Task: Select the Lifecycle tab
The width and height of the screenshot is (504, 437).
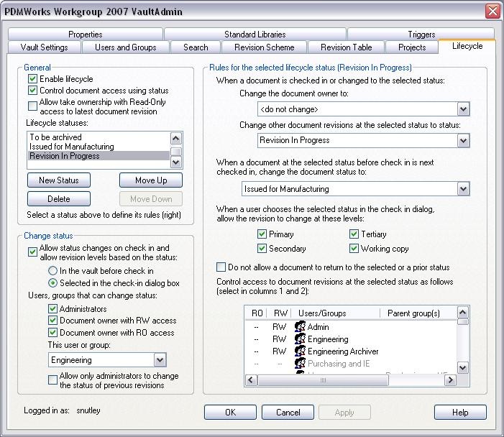Action: [467, 46]
